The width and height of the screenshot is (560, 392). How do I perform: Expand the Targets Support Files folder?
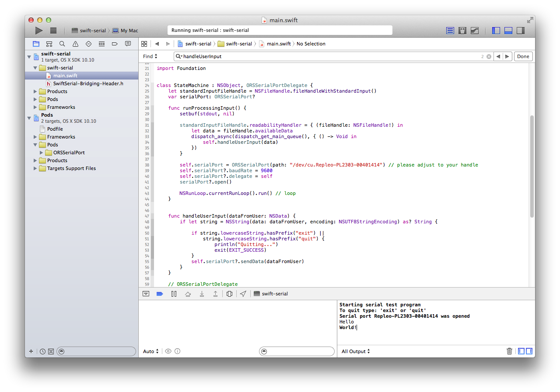click(35, 168)
